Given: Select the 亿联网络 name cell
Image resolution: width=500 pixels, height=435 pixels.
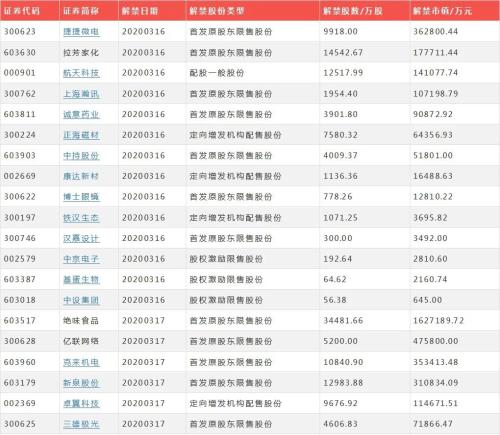Looking at the screenshot, I should click(81, 341).
